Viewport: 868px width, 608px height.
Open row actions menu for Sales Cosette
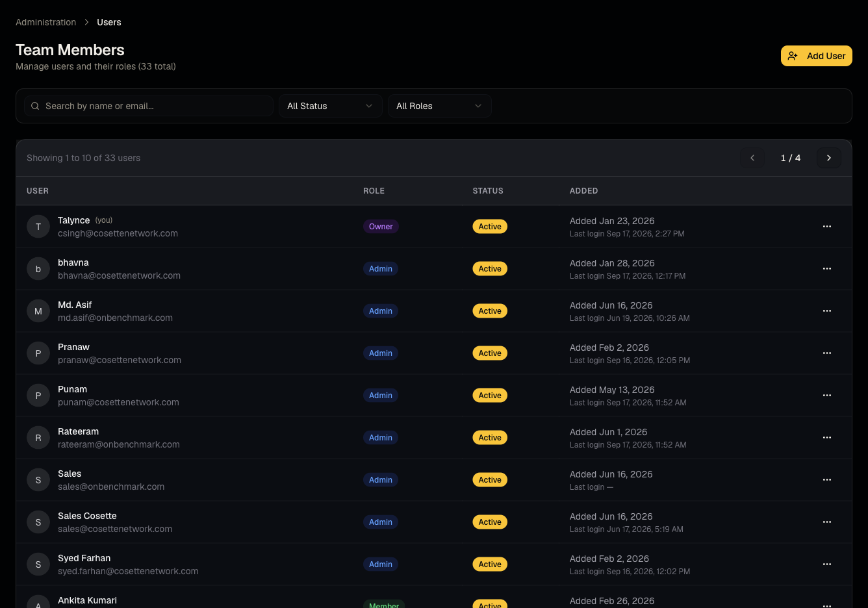827,522
